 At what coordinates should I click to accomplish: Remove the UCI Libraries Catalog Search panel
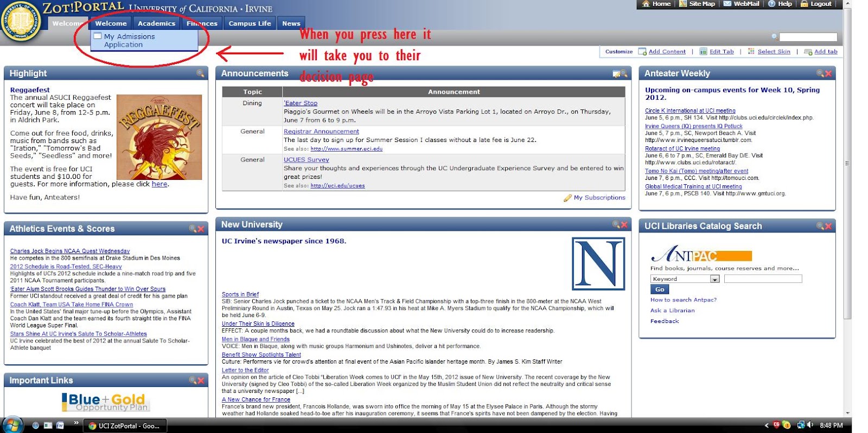pos(828,226)
